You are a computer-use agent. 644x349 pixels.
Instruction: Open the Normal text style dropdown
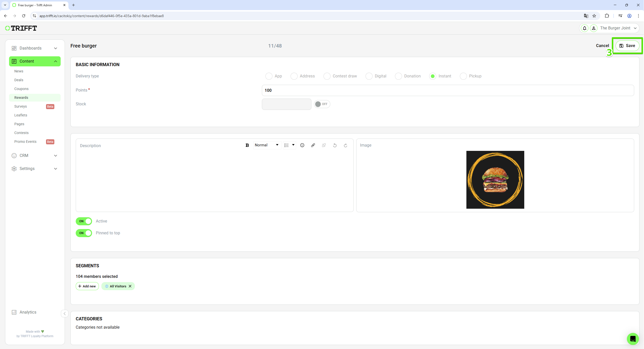pos(267,145)
